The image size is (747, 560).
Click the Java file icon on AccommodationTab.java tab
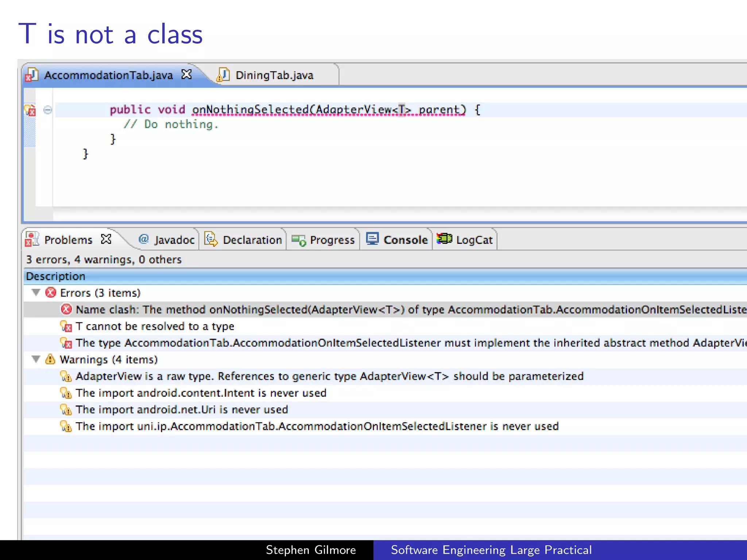click(32, 75)
